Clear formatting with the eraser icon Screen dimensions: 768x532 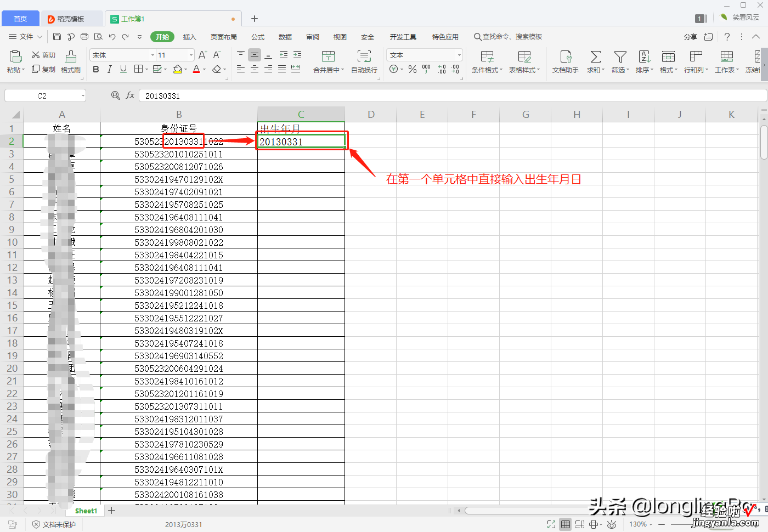click(217, 69)
